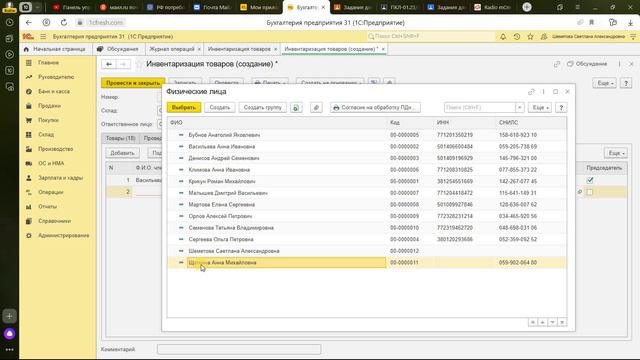Viewport: 640px width, 360px height.
Task: Select Мартова Елена Сергеевна row
Action: pos(367,204)
